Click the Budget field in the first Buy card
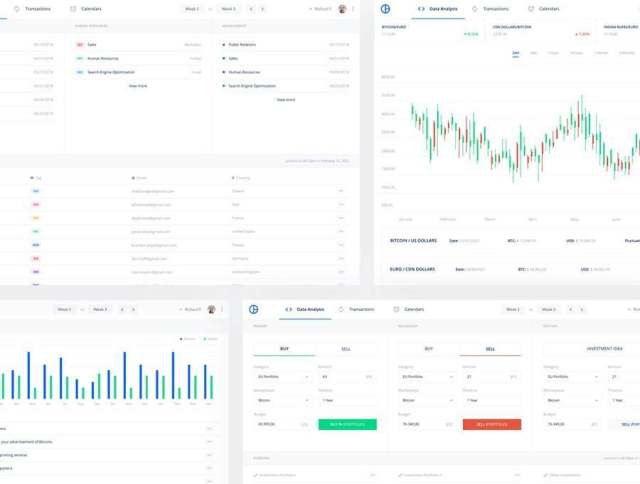 [283, 424]
